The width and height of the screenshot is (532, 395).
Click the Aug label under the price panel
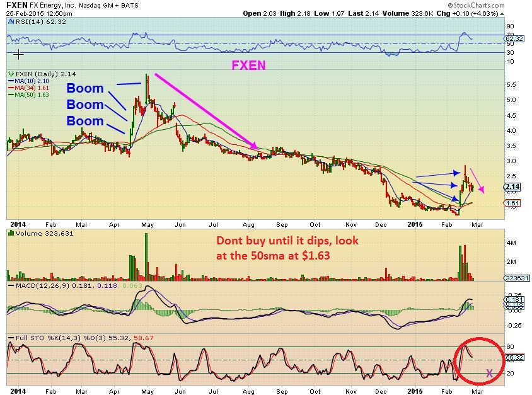pyautogui.click(x=249, y=224)
